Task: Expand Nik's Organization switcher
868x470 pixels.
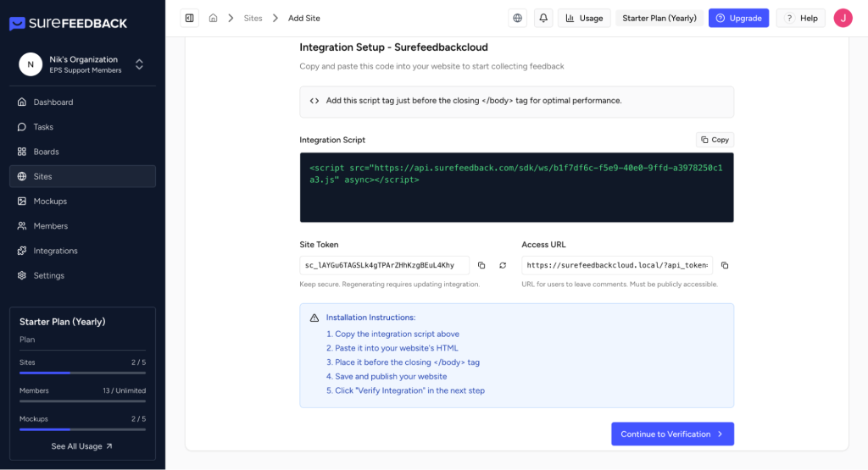Action: (139, 64)
